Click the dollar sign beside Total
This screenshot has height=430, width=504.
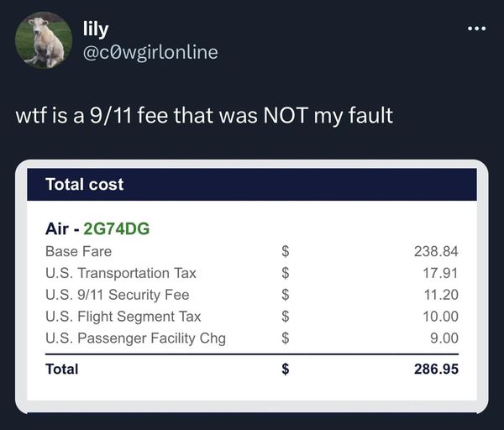click(285, 369)
